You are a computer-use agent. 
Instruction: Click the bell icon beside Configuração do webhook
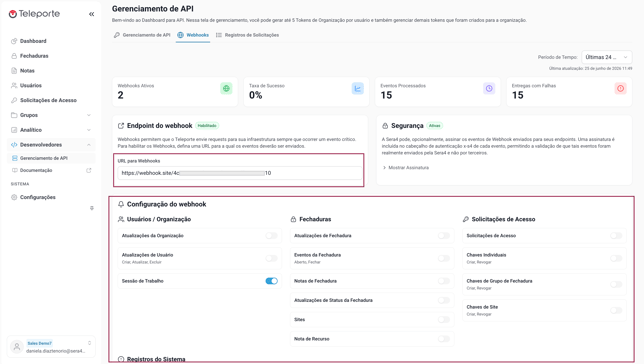(x=121, y=204)
